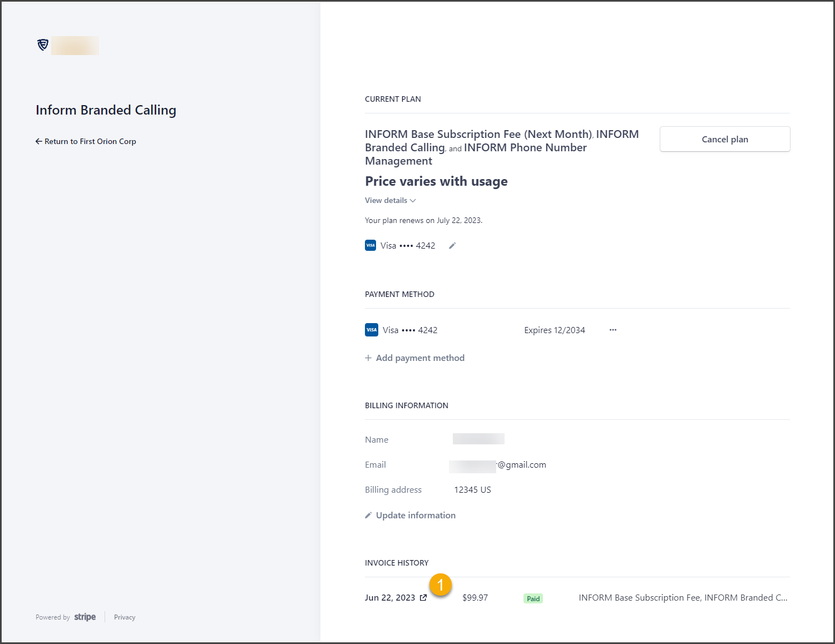Open the Stripe logo link
This screenshot has height=644, width=835.
tap(85, 617)
